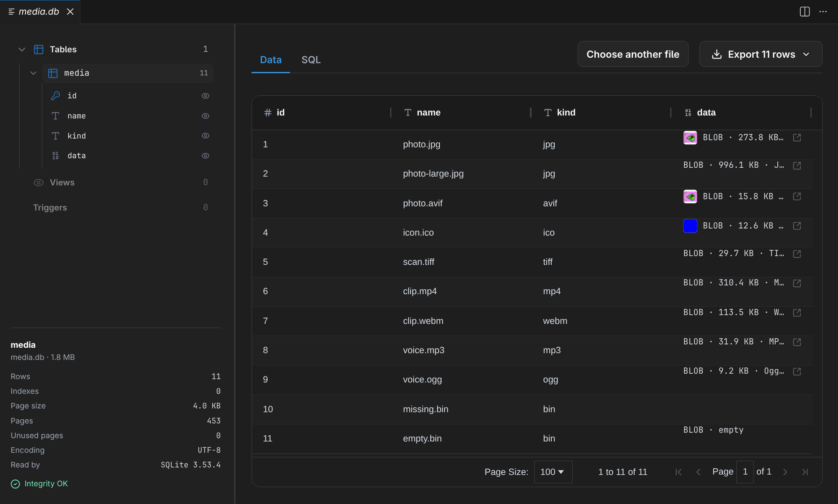
Task: Click the missing.bin name cell
Action: tap(425, 409)
